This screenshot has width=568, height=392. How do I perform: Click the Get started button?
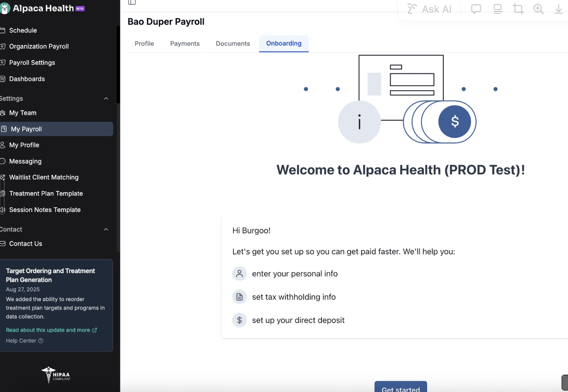(401, 387)
